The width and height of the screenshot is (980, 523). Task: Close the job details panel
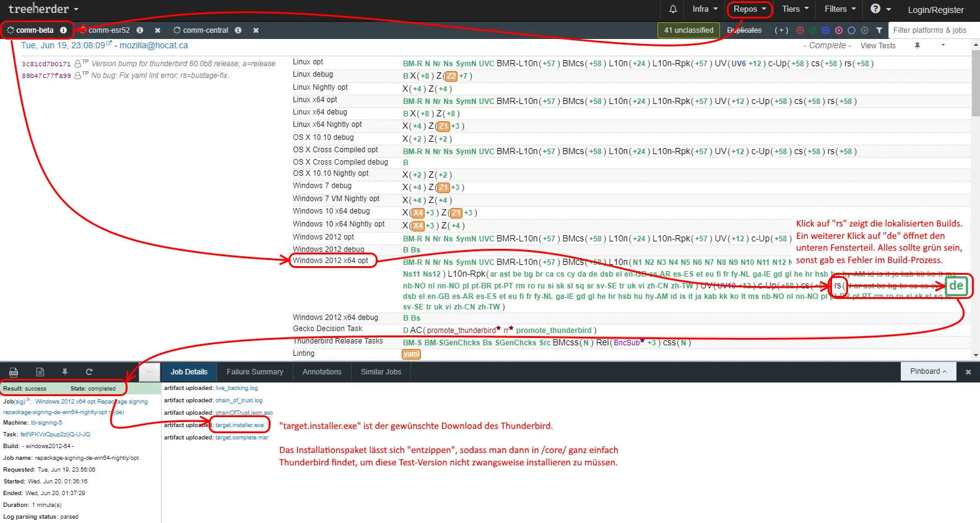[x=968, y=372]
